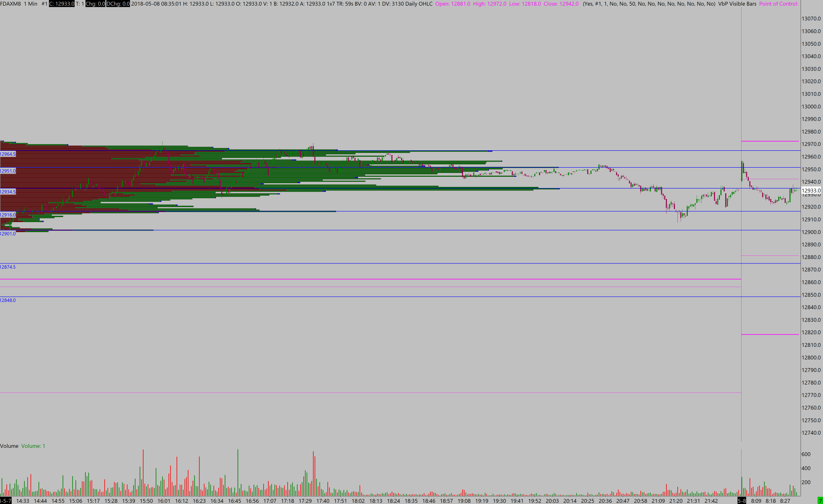Click the '2018-05-08 08:35:01' timestamp
The width and height of the screenshot is (823, 504).
(x=156, y=4)
